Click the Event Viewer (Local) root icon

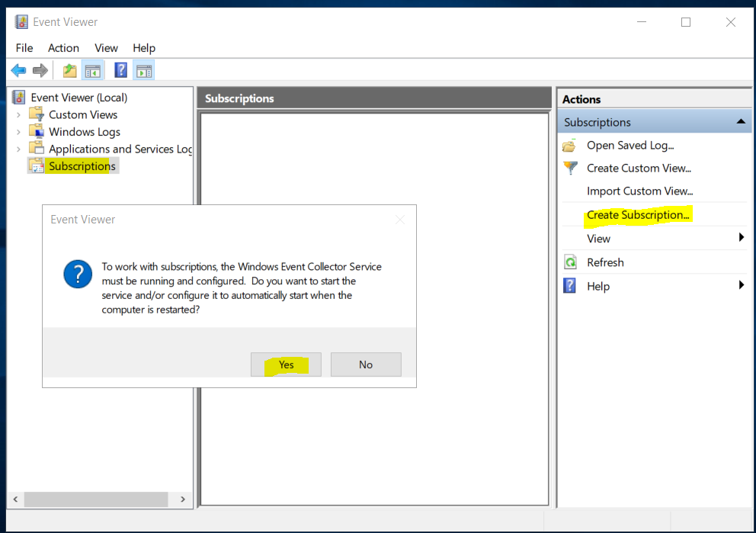click(19, 98)
